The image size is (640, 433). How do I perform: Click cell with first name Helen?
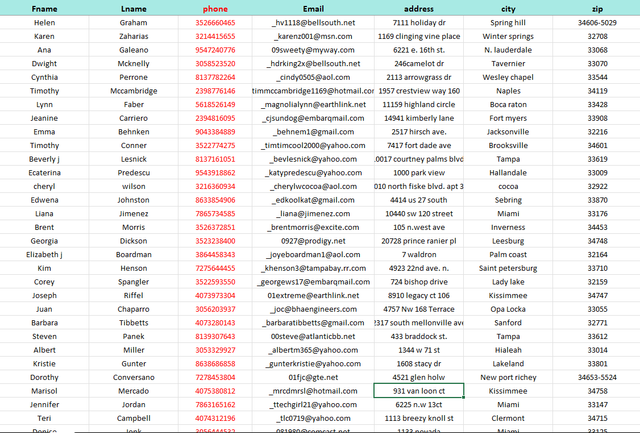pyautogui.click(x=44, y=22)
